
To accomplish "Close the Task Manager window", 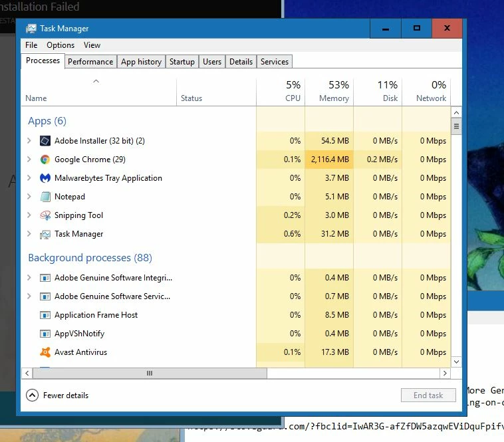I will (x=447, y=29).
